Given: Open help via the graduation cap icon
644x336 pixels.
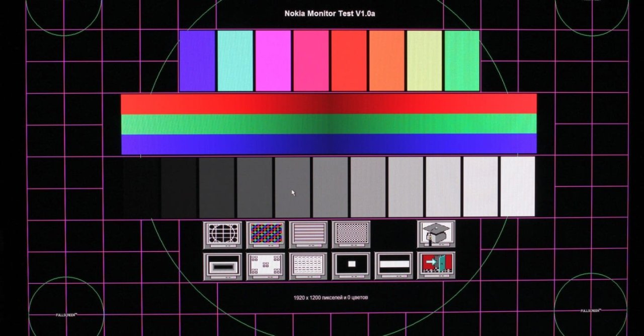Looking at the screenshot, I should coord(436,234).
